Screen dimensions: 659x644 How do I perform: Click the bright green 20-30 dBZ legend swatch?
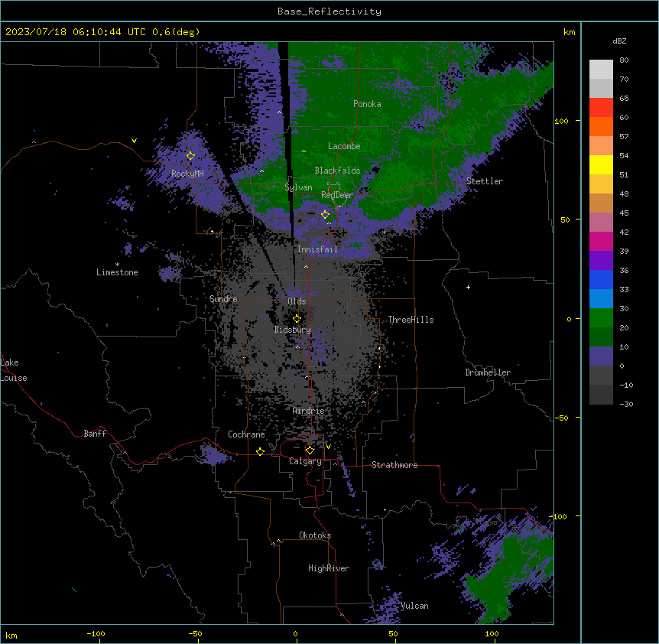point(601,318)
